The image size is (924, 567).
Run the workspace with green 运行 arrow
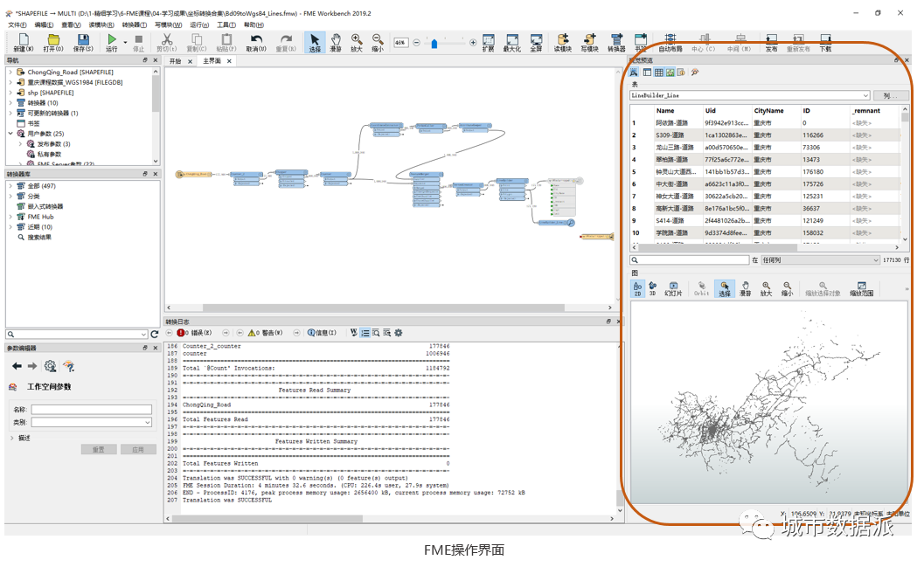point(111,40)
